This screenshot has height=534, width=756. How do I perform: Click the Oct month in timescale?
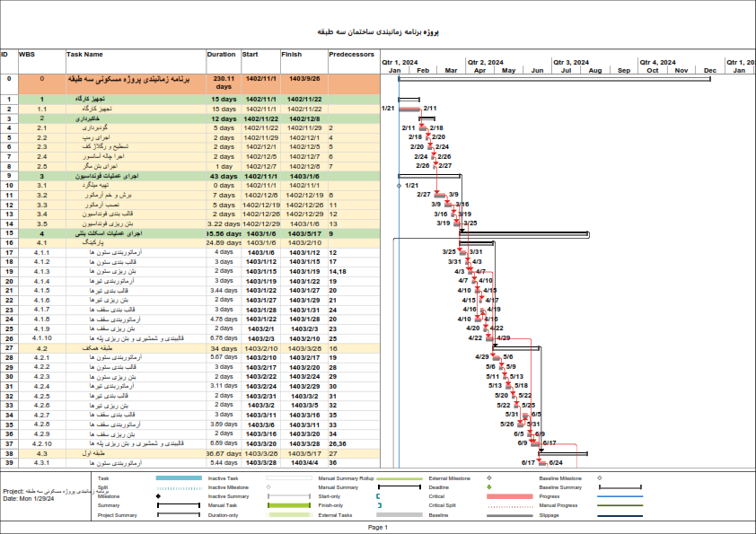tap(653, 70)
